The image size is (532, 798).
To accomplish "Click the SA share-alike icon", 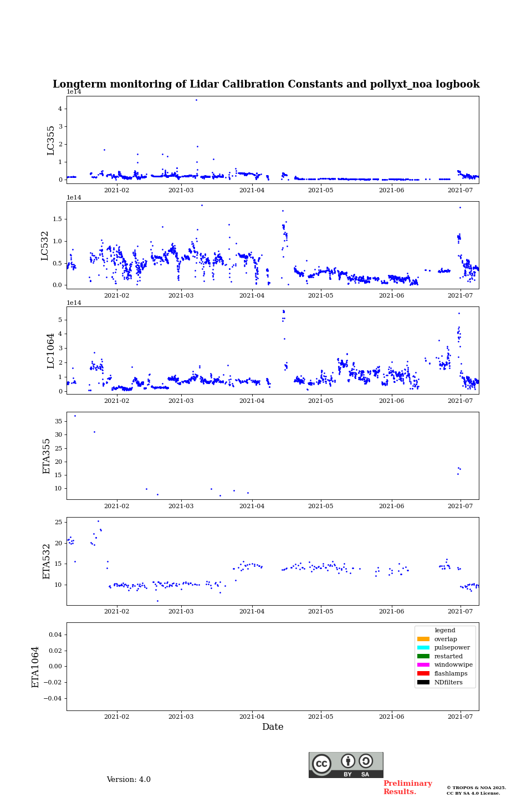I will 366,761.
